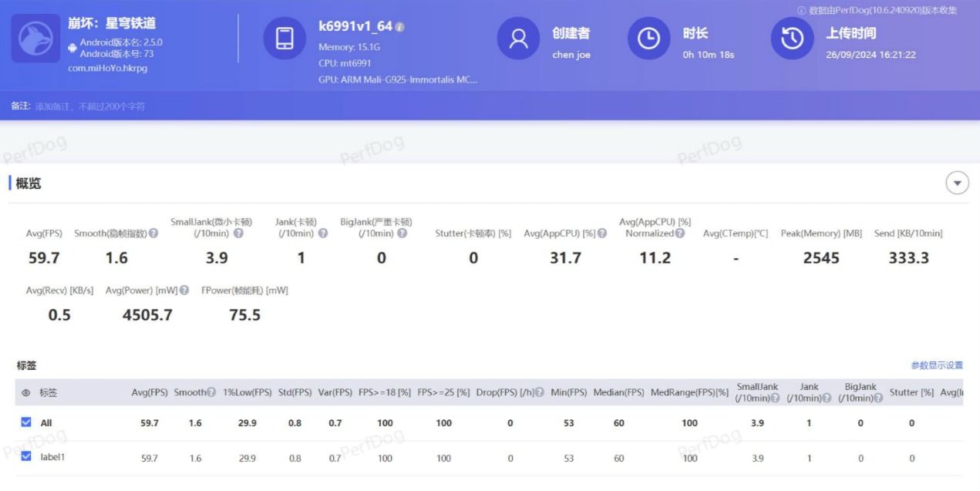
Task: Uncheck the All row checkbox
Action: click(26, 422)
